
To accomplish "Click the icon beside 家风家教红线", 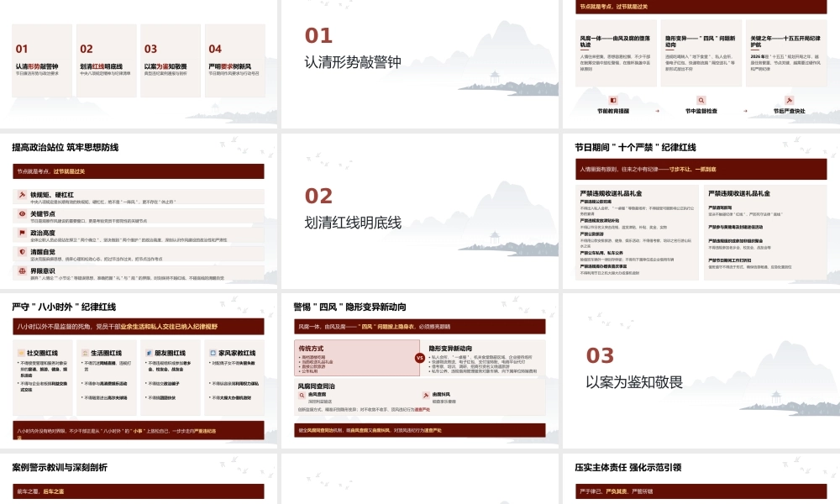I will point(213,353).
